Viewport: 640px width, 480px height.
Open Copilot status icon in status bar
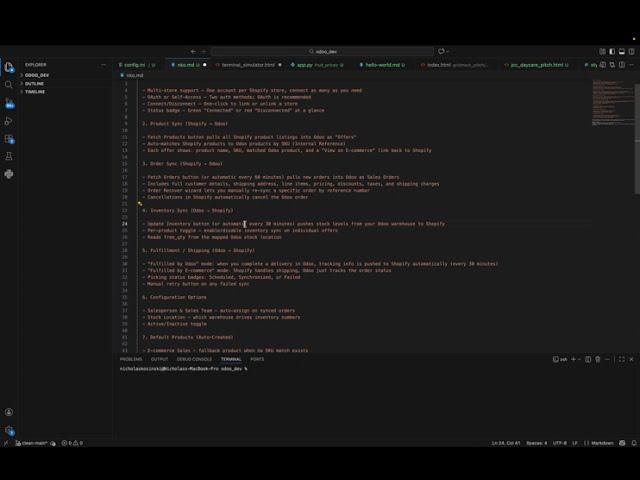tap(622, 443)
